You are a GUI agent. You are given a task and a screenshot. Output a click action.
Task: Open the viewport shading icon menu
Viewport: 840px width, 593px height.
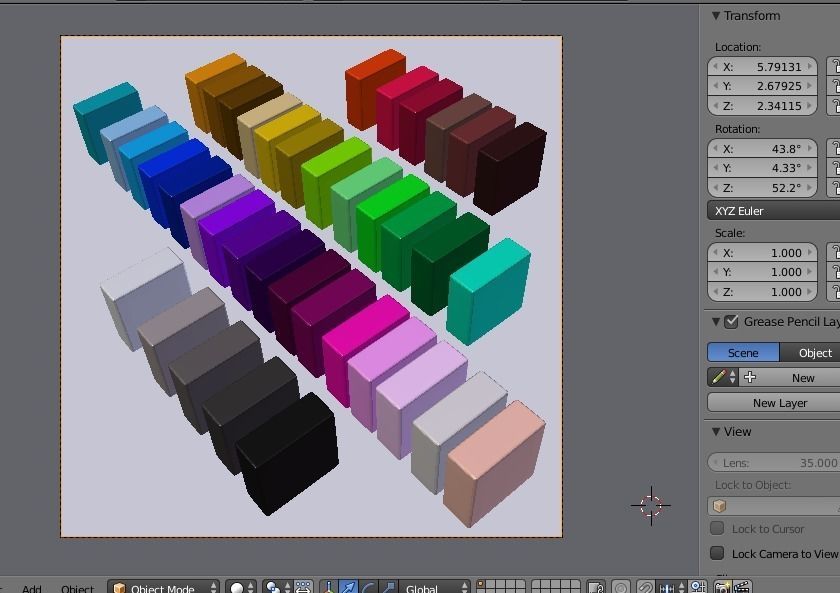point(237,587)
